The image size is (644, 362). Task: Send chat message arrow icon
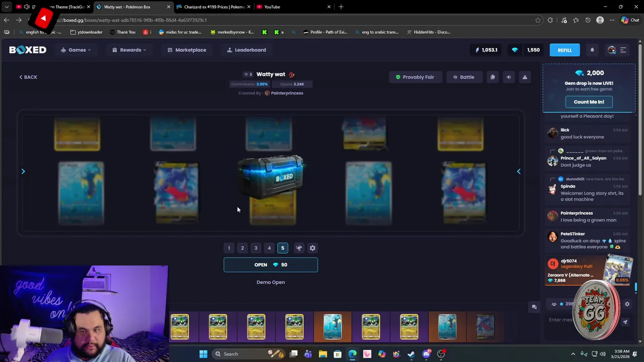coord(625,322)
